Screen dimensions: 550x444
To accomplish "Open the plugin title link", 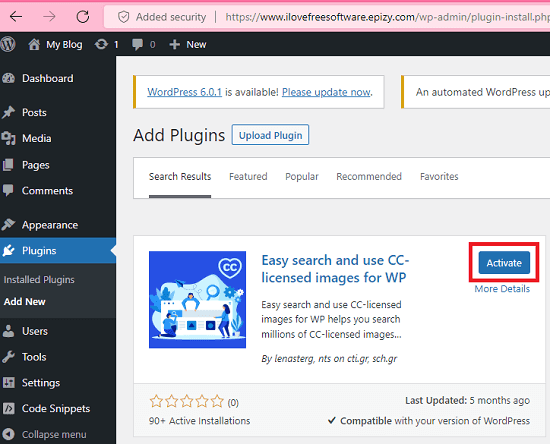I will pyautogui.click(x=335, y=269).
